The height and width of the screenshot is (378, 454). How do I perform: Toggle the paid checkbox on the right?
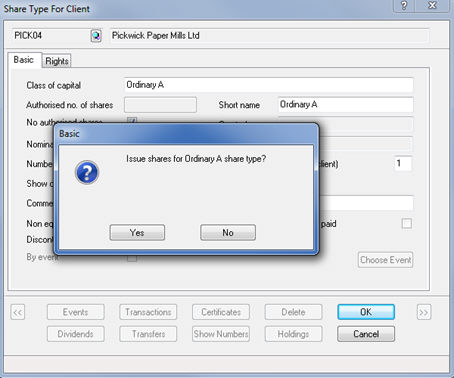tap(407, 223)
